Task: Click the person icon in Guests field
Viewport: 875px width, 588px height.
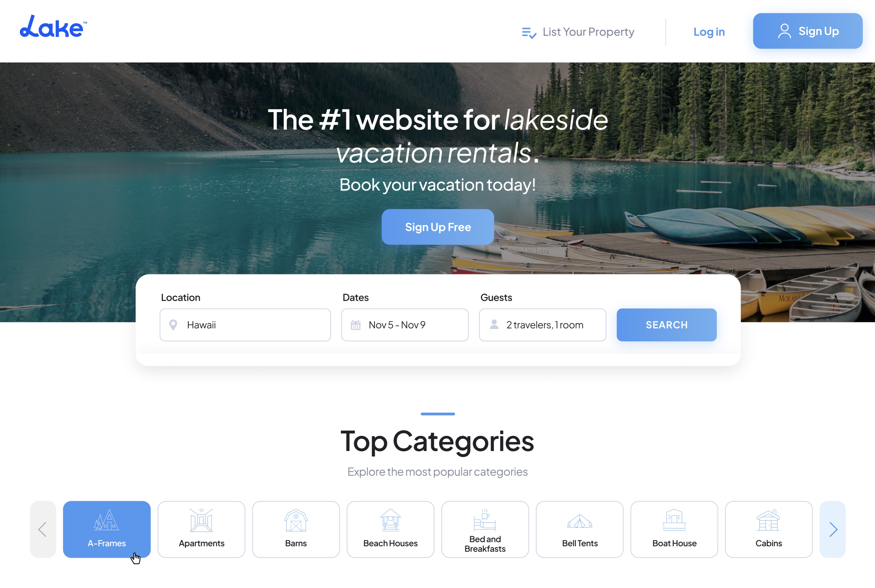Action: point(494,324)
